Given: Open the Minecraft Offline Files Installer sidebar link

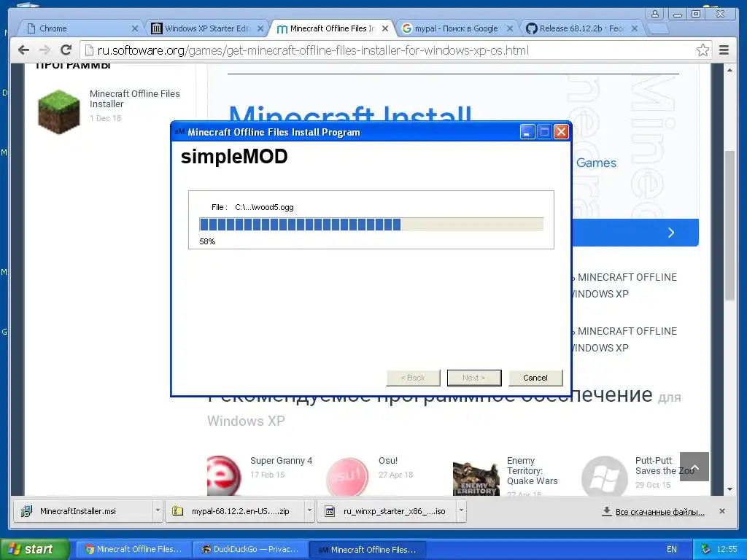Looking at the screenshot, I should [x=135, y=98].
